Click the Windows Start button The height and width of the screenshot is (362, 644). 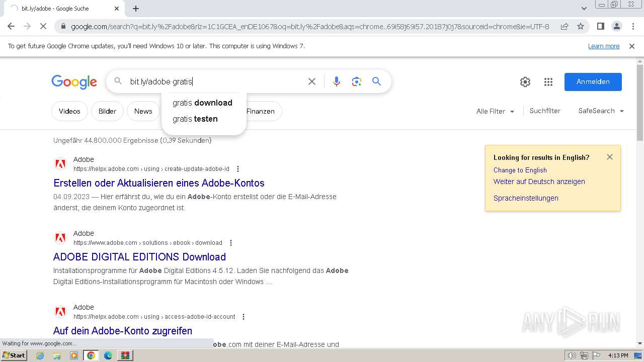coord(14,355)
